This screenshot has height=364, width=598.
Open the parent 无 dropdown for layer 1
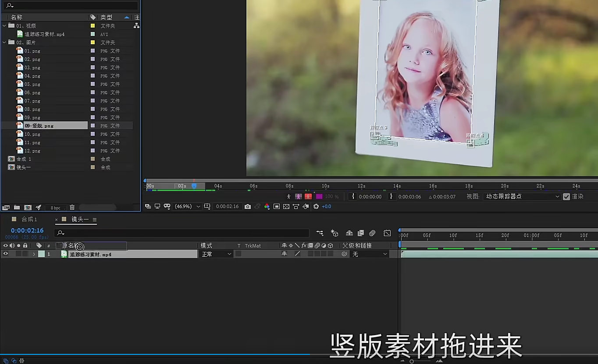[370, 254]
